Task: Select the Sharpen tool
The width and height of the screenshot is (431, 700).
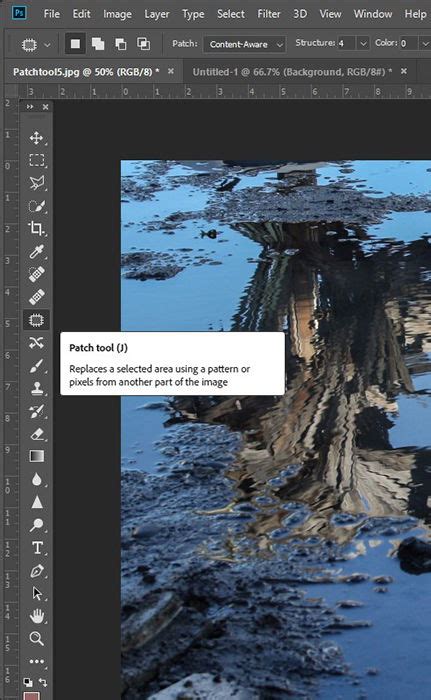Action: pyautogui.click(x=37, y=502)
